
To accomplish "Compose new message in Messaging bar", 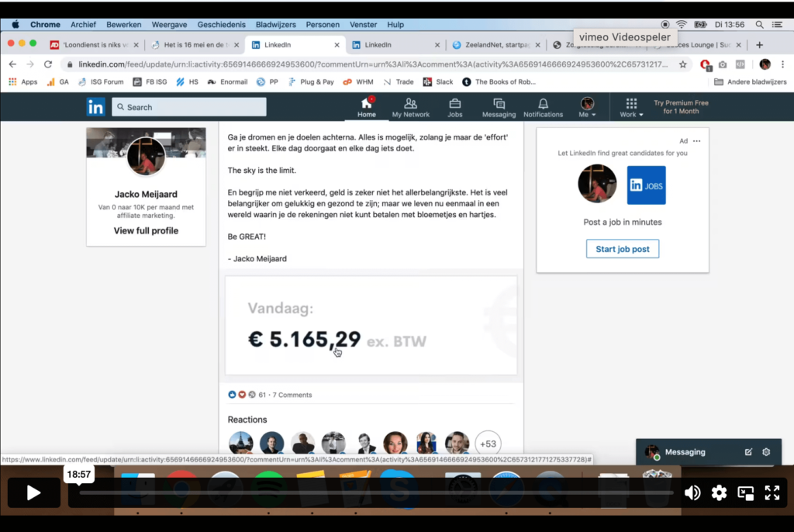I will click(748, 452).
